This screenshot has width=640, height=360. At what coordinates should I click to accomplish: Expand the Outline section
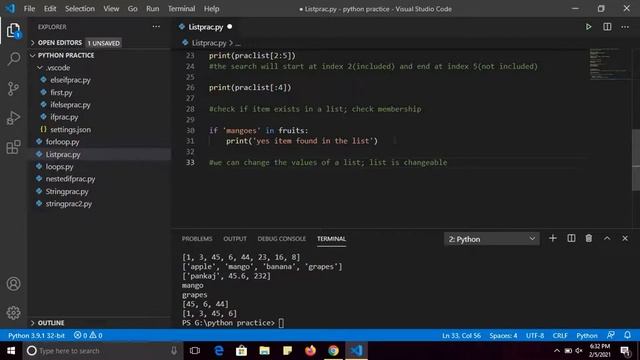pos(99,323)
